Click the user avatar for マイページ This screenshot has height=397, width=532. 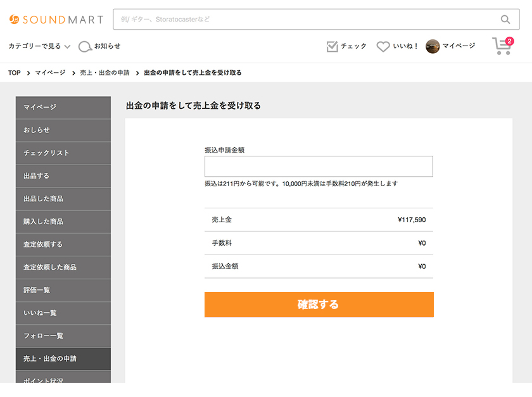coord(433,46)
